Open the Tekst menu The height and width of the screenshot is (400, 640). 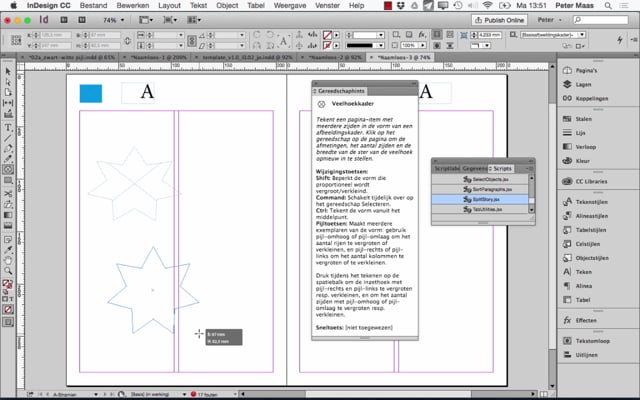point(198,6)
